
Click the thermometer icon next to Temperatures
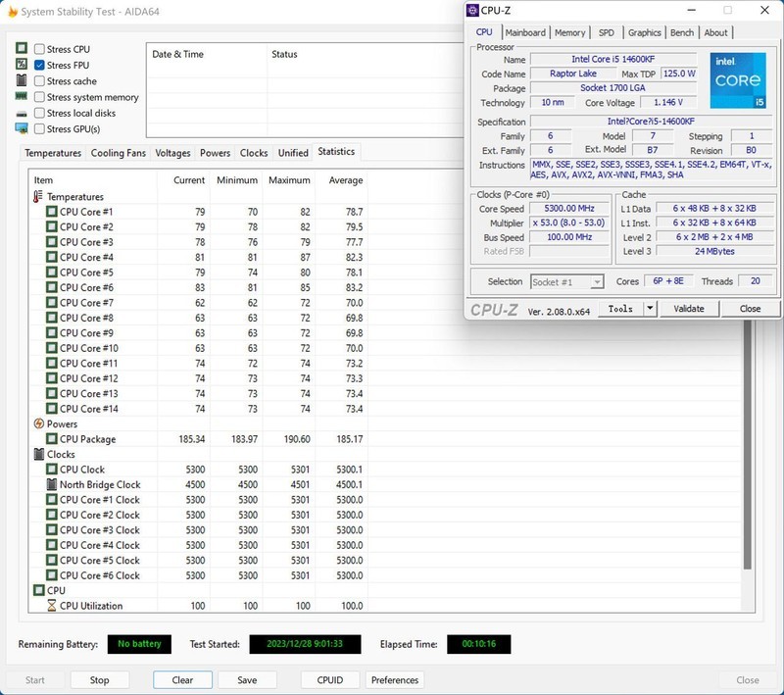38,197
